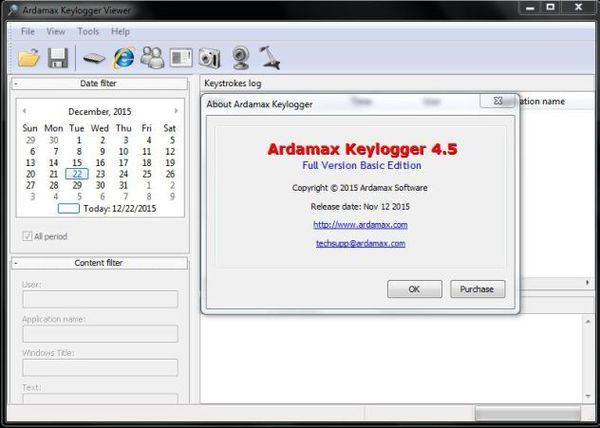This screenshot has width=600, height=428.
Task: Click the keyboard keystrokes log icon
Action: pos(94,59)
